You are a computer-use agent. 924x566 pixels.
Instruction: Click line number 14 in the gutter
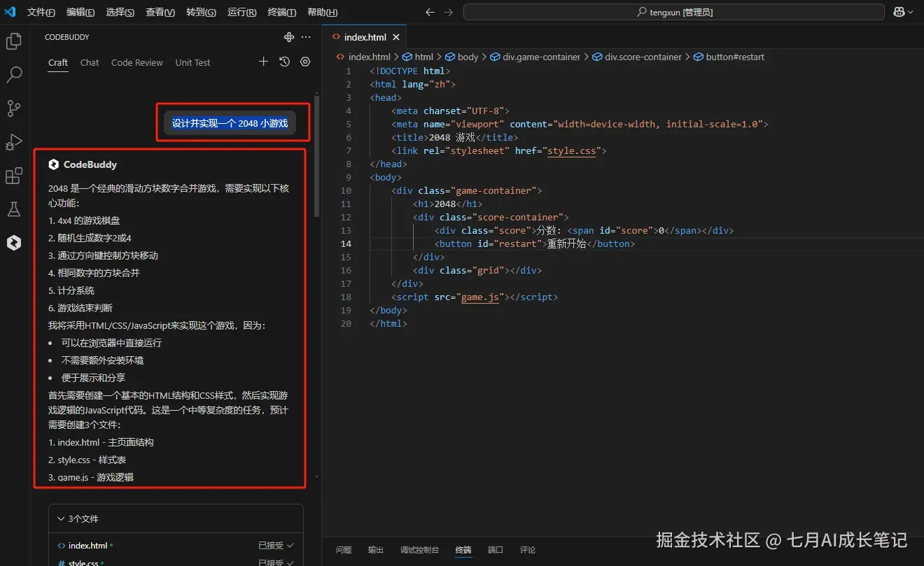click(346, 243)
